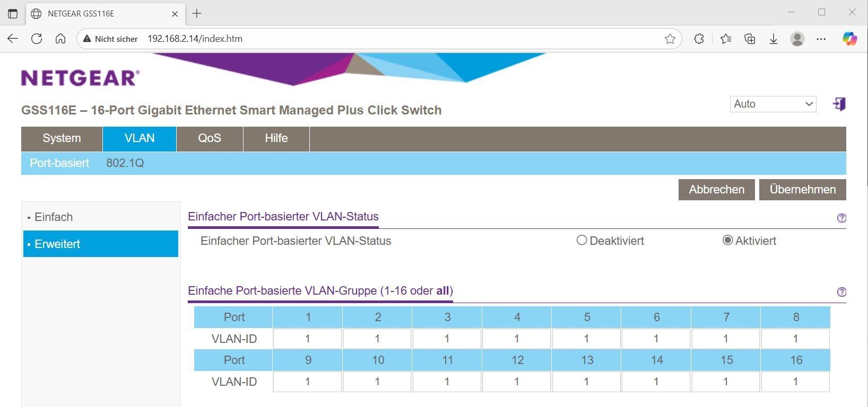Screen dimensions: 868x407
Task: Open help for VLAN-Status section
Action: 841,218
